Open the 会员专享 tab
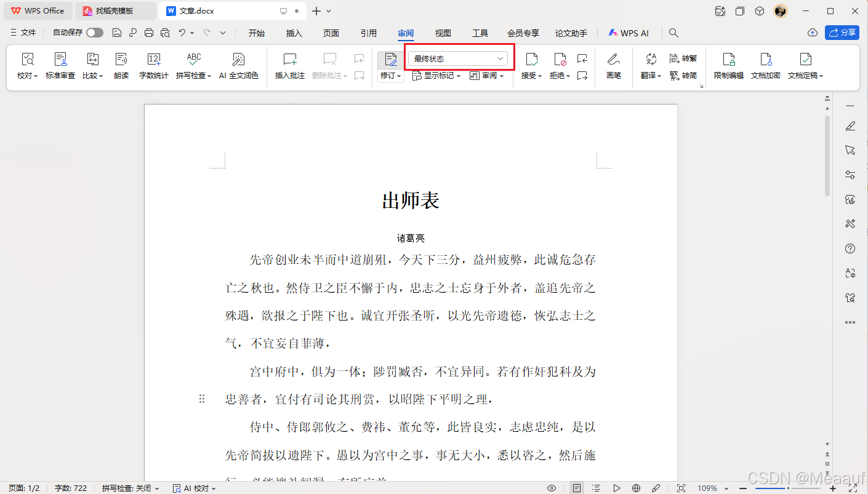Viewport: 868px width, 494px height. [523, 33]
